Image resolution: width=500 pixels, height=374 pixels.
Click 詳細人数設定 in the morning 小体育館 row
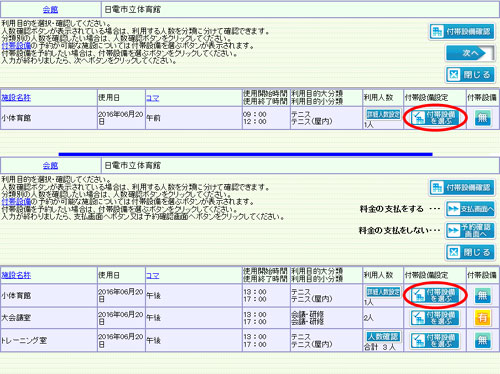(383, 114)
